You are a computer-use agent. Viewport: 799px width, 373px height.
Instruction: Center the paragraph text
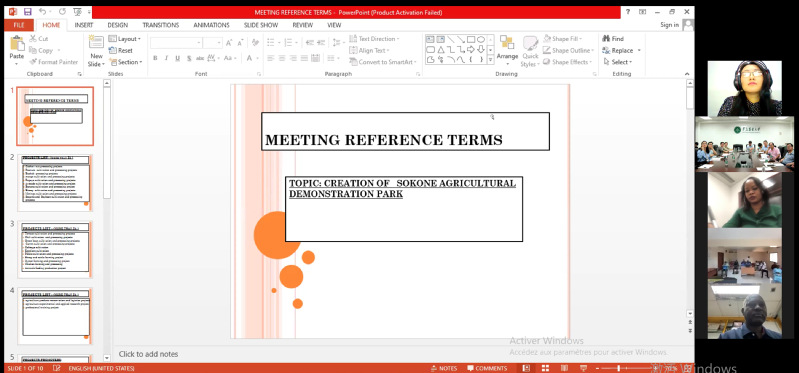coord(282,58)
